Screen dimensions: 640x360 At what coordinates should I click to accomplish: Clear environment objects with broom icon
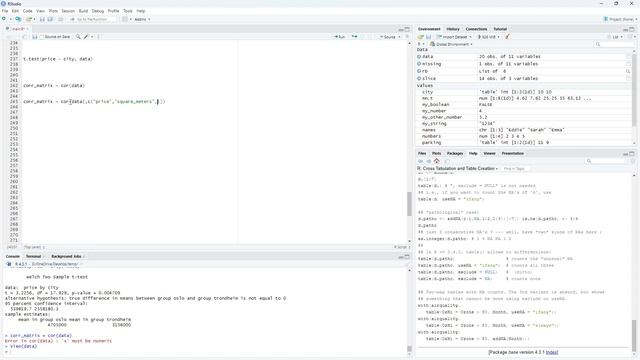point(507,37)
